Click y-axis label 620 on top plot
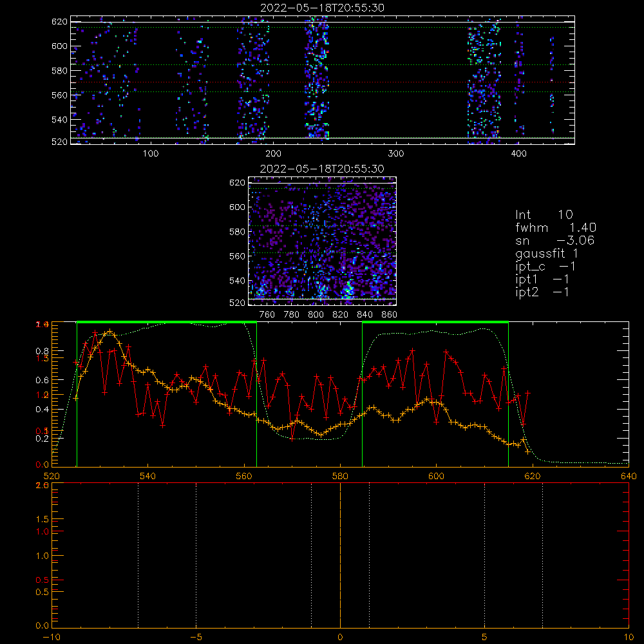This screenshot has height=644, width=644. [x=59, y=21]
